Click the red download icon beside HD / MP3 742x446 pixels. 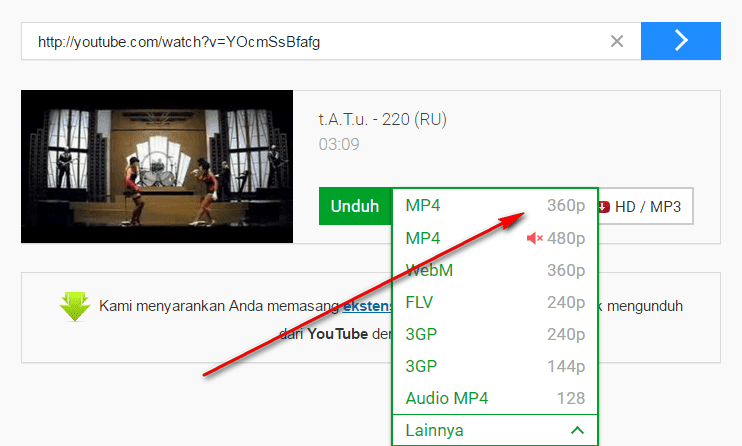pos(604,206)
